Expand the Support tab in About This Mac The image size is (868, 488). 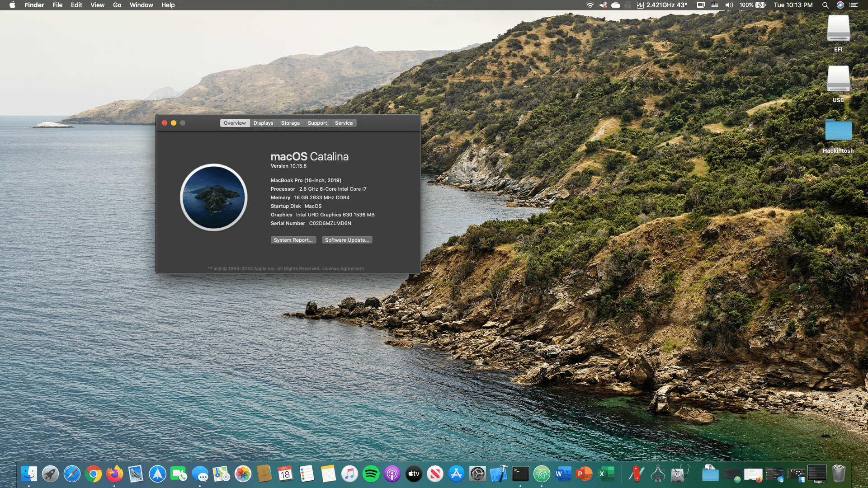tap(316, 123)
